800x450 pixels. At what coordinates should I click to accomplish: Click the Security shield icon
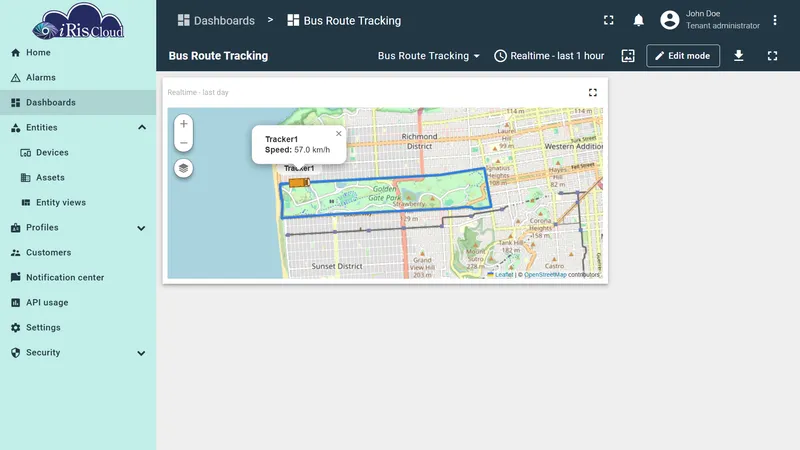point(15,353)
